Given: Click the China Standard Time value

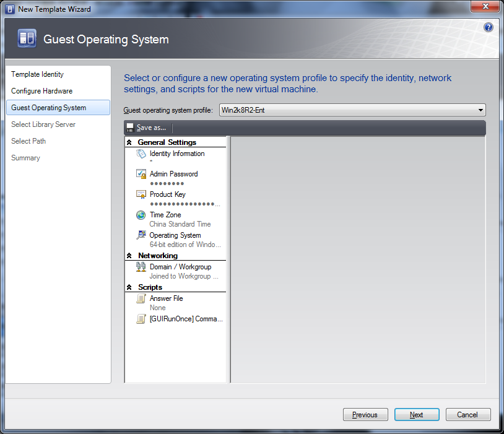Looking at the screenshot, I should [180, 224].
